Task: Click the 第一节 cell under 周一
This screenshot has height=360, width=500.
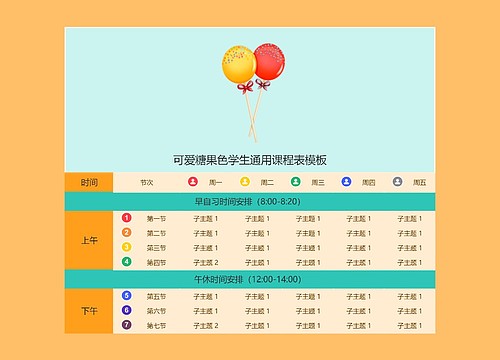Action: point(206,219)
